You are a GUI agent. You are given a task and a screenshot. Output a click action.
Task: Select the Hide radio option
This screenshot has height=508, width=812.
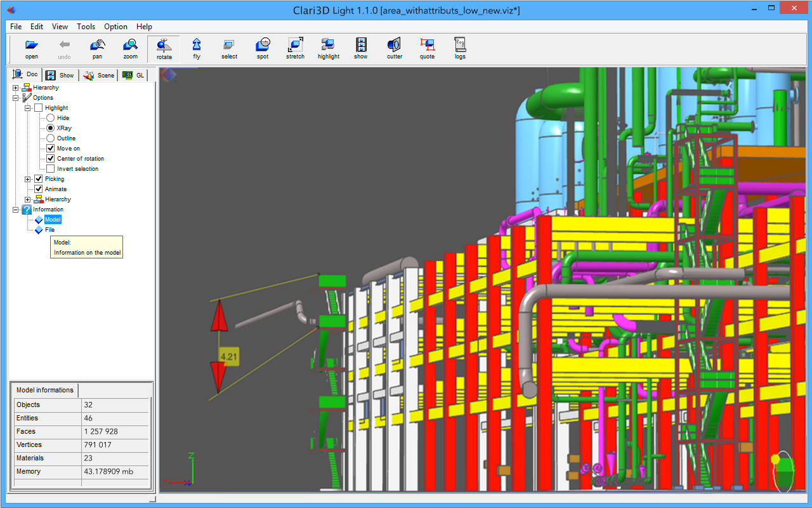tap(51, 118)
